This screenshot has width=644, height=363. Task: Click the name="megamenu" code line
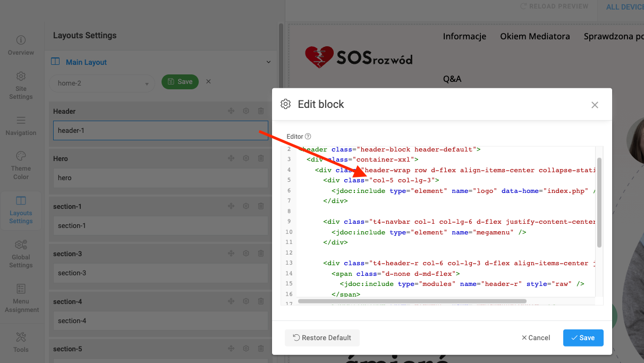click(429, 232)
